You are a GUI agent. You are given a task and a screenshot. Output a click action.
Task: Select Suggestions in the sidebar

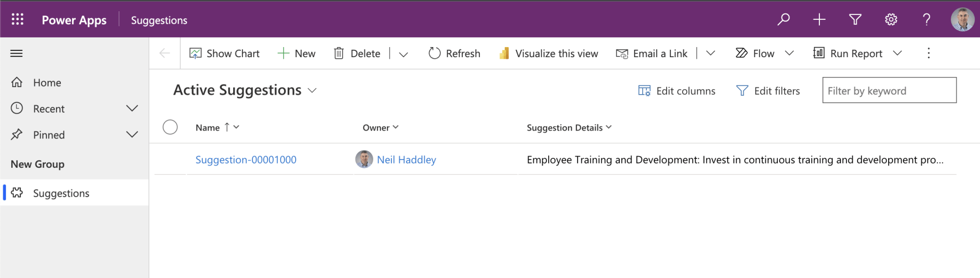[61, 193]
